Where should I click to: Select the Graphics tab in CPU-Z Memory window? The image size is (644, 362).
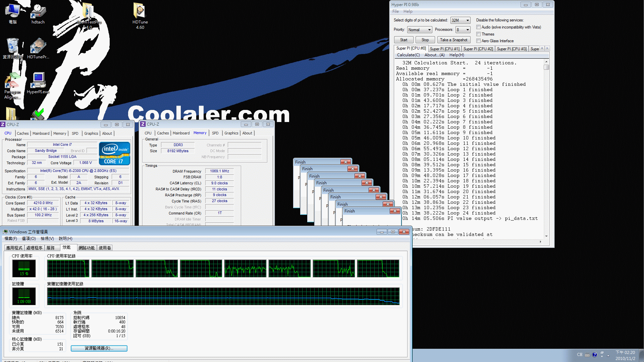(x=231, y=133)
